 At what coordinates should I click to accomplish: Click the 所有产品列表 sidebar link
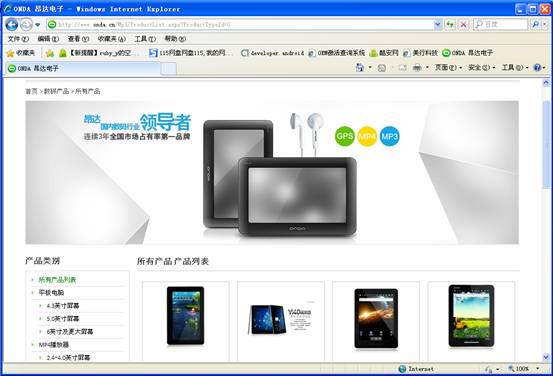57,280
